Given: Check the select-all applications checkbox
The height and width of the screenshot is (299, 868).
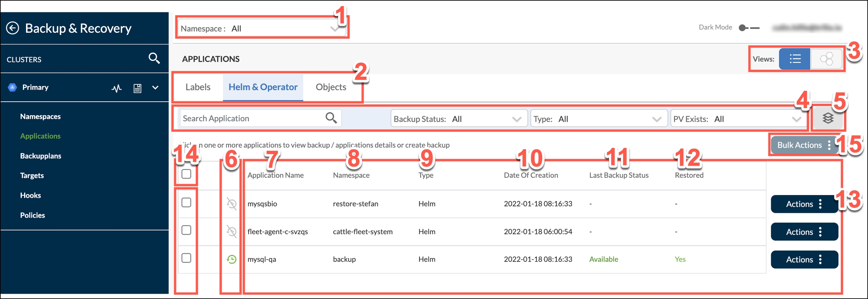Looking at the screenshot, I should click(x=186, y=174).
